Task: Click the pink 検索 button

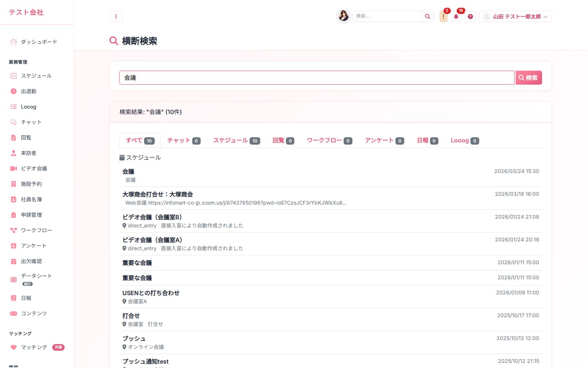Action: click(x=528, y=78)
